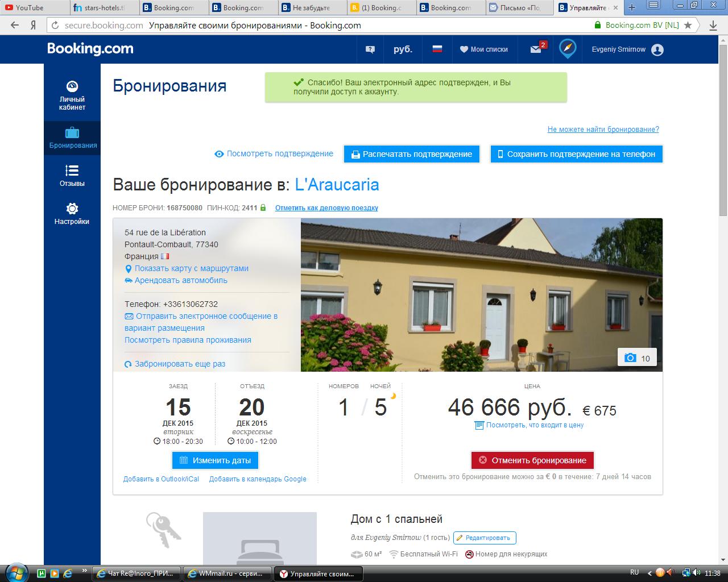Click Отметить как деловую поездку

326,208
